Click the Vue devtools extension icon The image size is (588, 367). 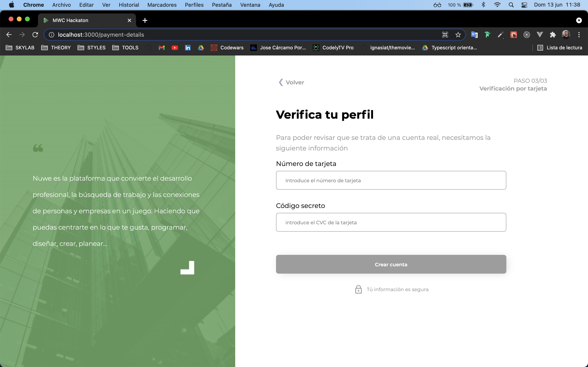[x=540, y=35]
